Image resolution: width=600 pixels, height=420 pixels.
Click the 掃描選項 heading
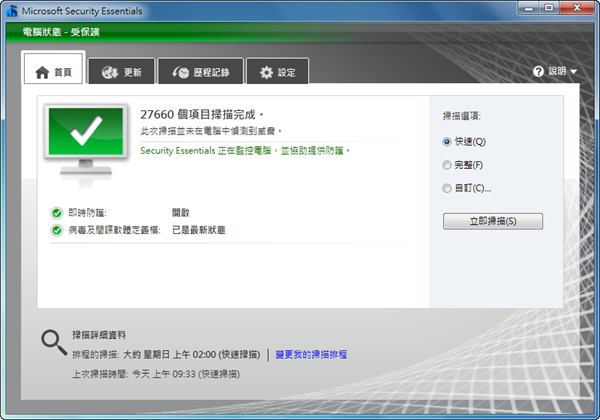coord(461,116)
